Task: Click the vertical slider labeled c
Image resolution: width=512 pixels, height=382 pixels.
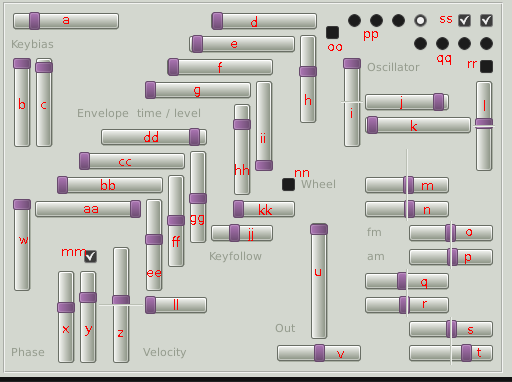Action: click(x=44, y=103)
